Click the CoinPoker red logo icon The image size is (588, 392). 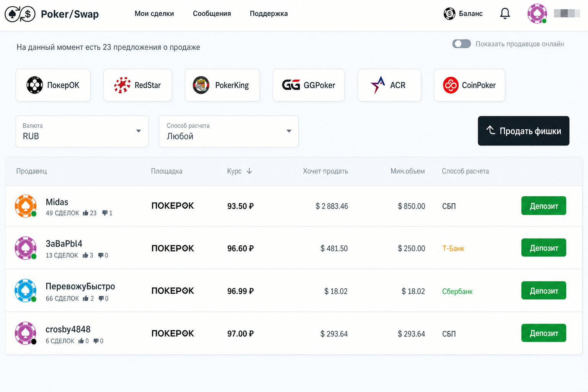coord(451,85)
